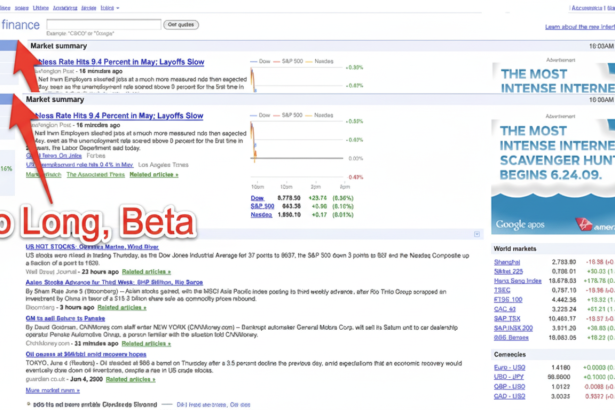
Task: Open the Dow index link
Action: click(257, 198)
